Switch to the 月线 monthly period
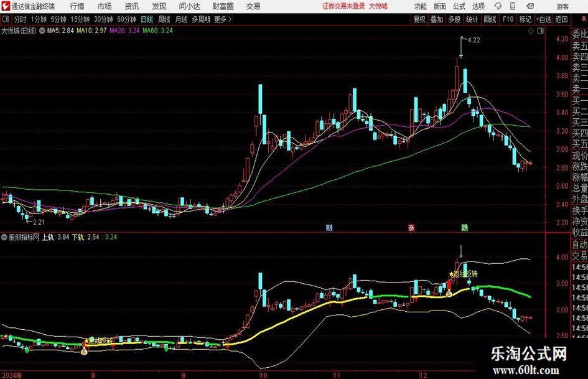Image resolution: width=588 pixels, height=379 pixels. tap(181, 19)
